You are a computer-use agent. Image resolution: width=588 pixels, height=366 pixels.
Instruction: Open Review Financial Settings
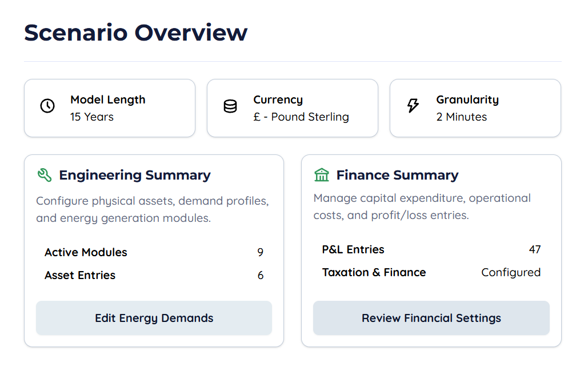pyautogui.click(x=431, y=318)
